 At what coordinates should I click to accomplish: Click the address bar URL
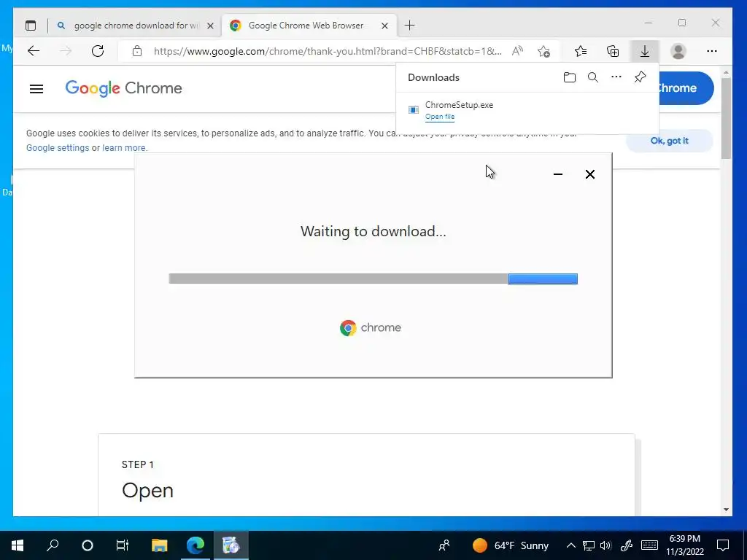[x=328, y=52]
